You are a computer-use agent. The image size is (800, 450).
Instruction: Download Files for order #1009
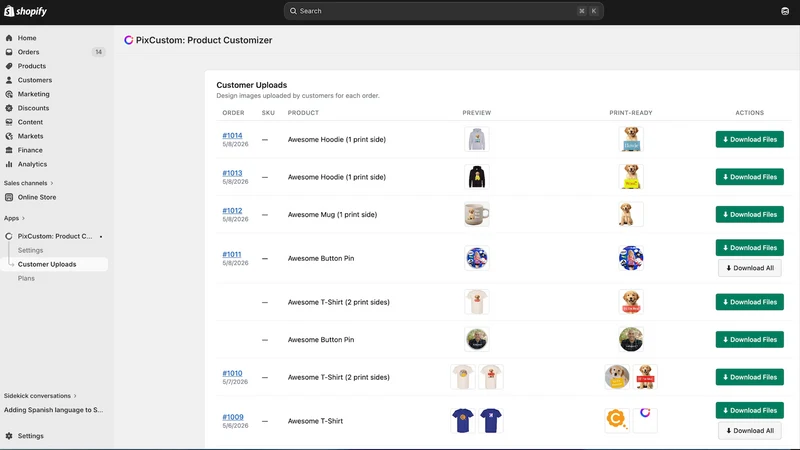click(749, 410)
